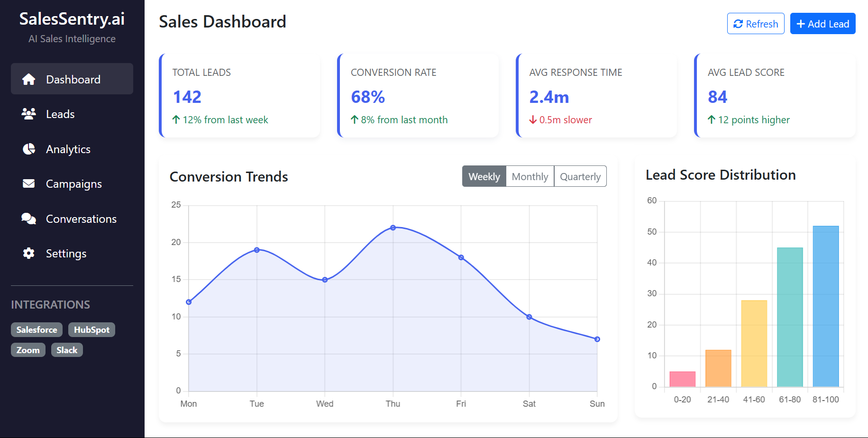Screen dimensions: 868x438
Task: Click the blue 81-100 score bar
Action: click(826, 306)
